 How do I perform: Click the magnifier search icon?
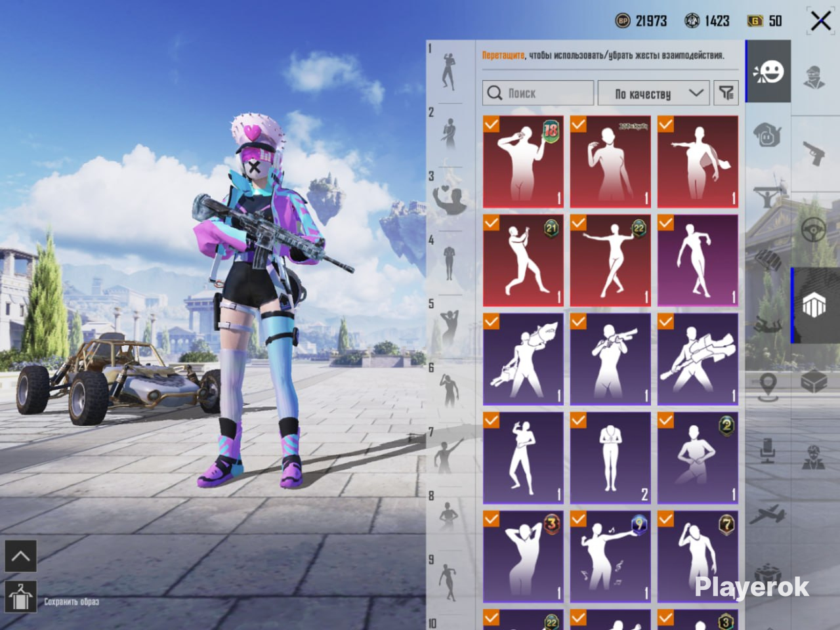(x=495, y=93)
